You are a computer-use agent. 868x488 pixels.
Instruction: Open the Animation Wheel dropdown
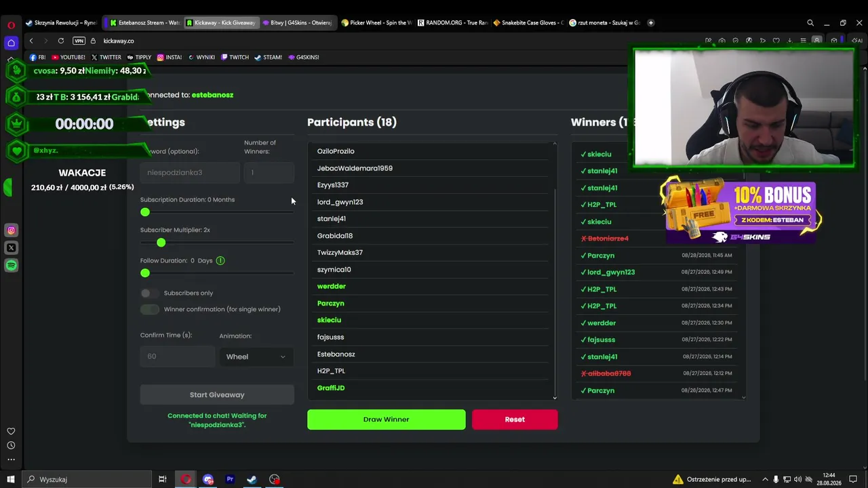[x=256, y=357]
